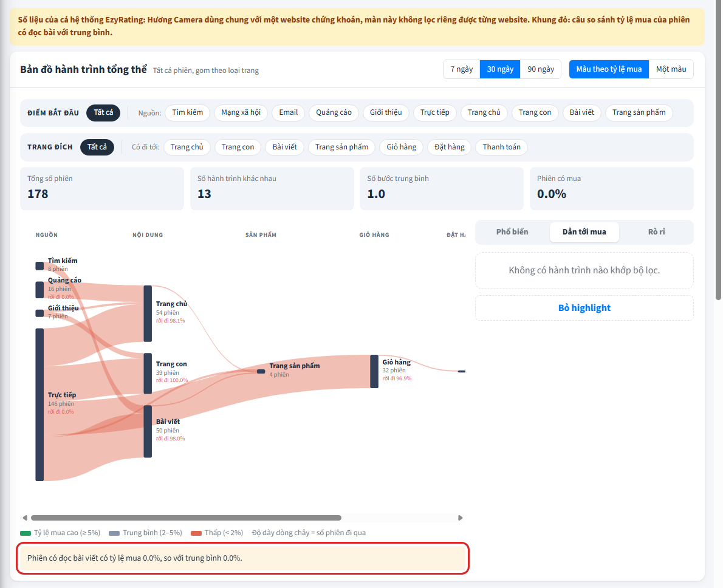Click the Giỏ hàng node bar in the chart
This screenshot has width=723, height=588.
374,371
